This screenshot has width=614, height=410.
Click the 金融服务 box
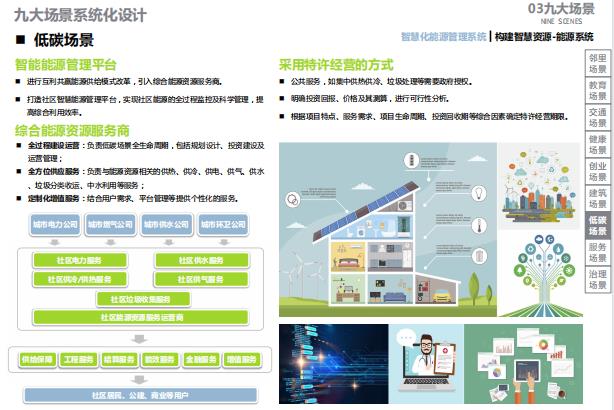coord(201,359)
